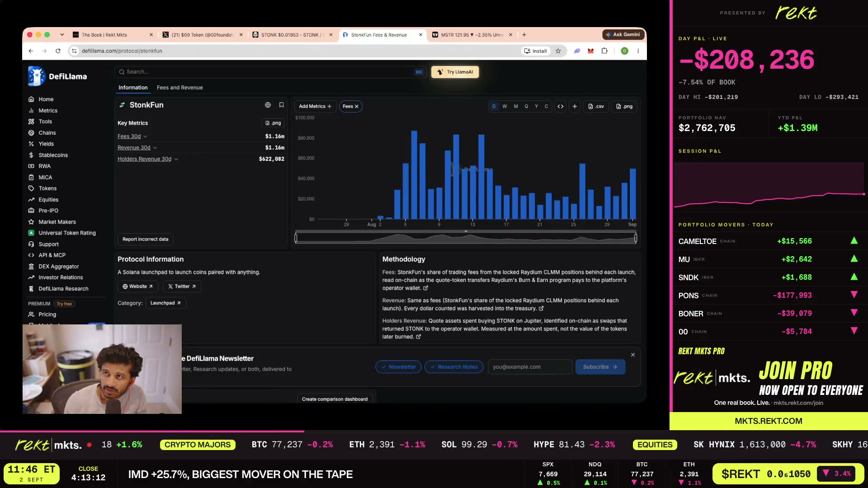Open browser extensions puzzle icon
This screenshot has height=488, width=868.
click(604, 51)
